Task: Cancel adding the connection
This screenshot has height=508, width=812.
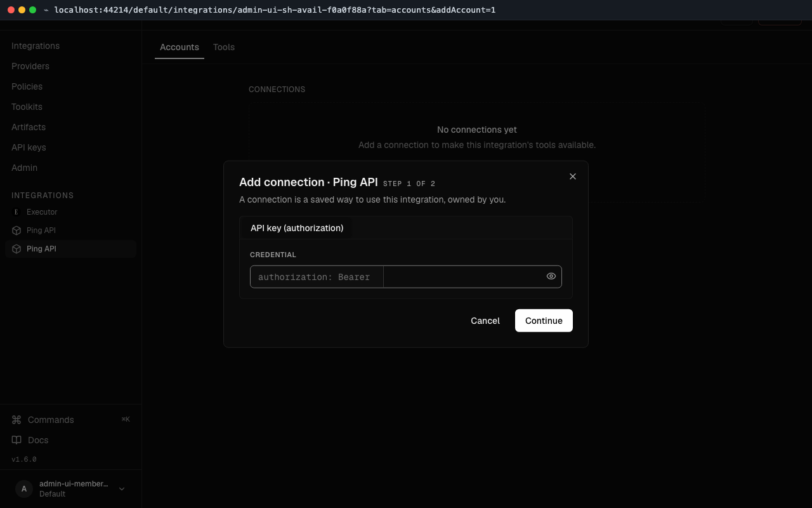Action: click(x=485, y=321)
